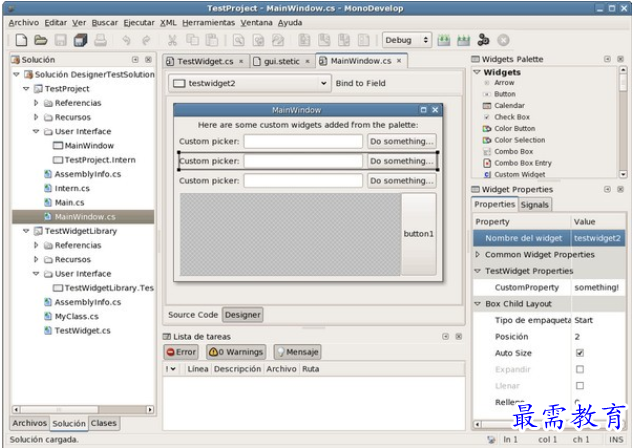634x448 pixels.
Task: Collapse the TestProject tree node
Action: coord(26,89)
